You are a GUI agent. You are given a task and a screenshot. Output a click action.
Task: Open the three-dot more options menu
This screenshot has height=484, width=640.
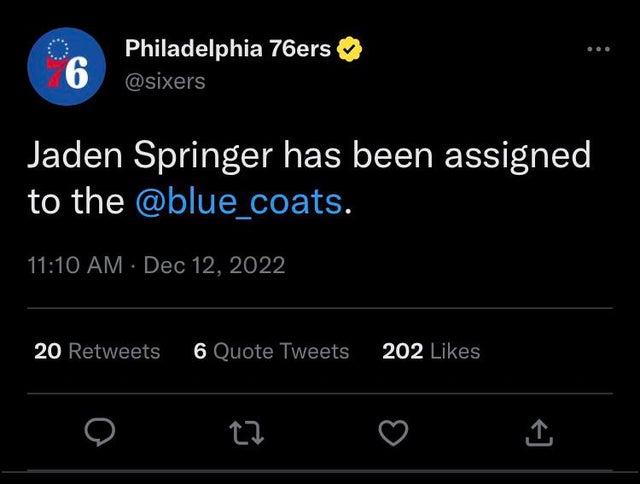598,49
